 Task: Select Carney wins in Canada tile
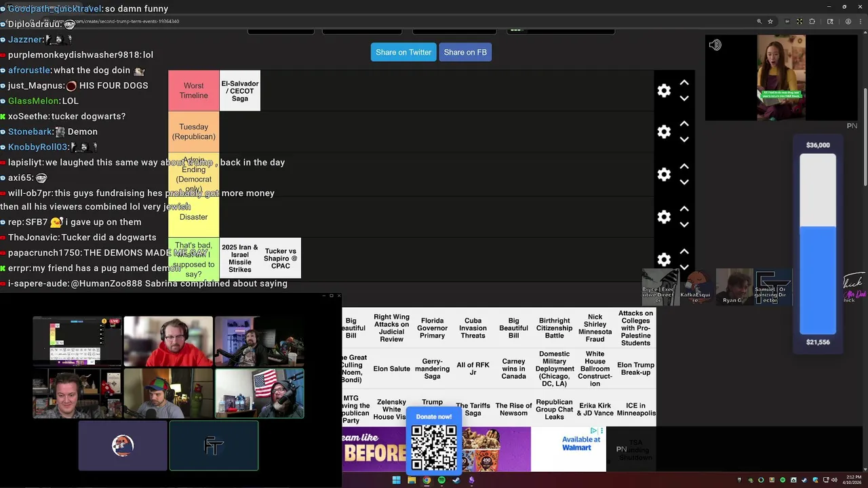coord(513,369)
